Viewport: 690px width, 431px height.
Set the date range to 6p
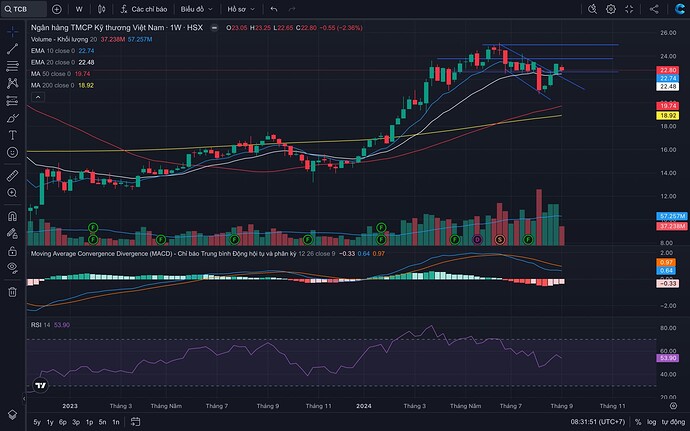click(63, 422)
